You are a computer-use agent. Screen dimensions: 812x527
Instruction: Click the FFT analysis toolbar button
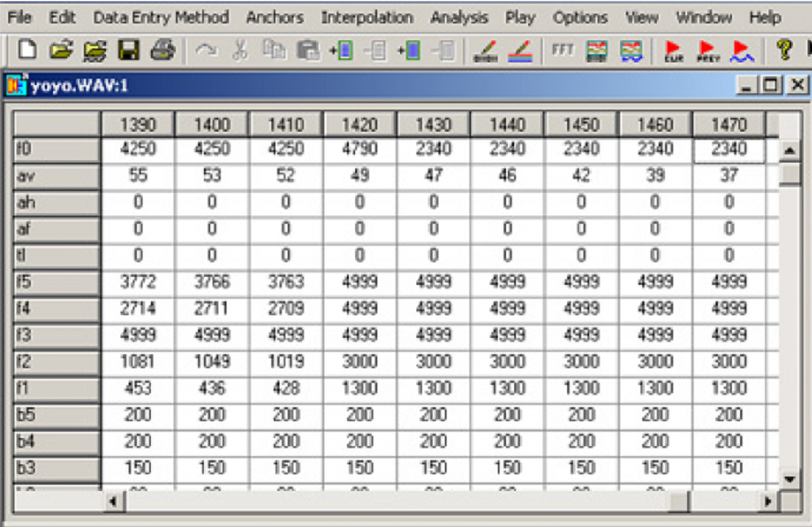[x=560, y=50]
